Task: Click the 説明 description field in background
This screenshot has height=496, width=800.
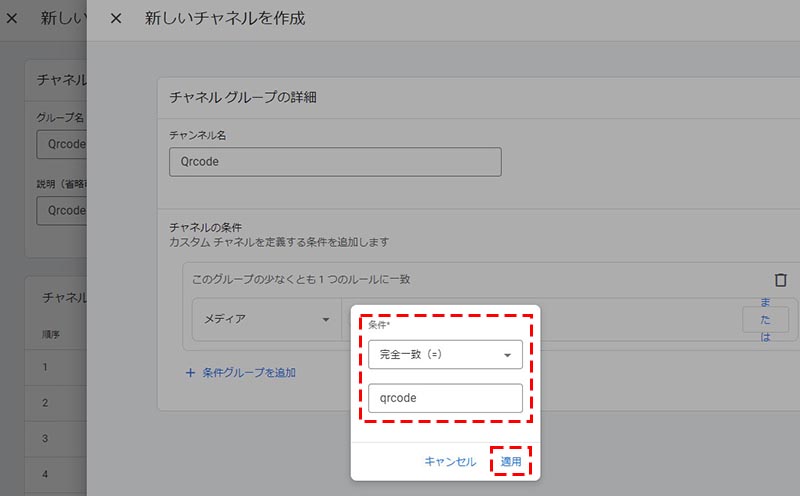Action: [x=62, y=211]
